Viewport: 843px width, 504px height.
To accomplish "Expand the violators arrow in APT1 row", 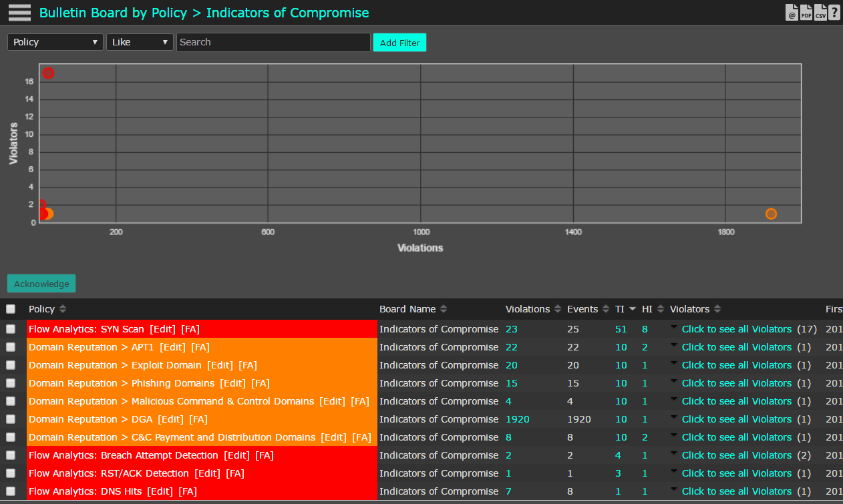I will tap(674, 344).
